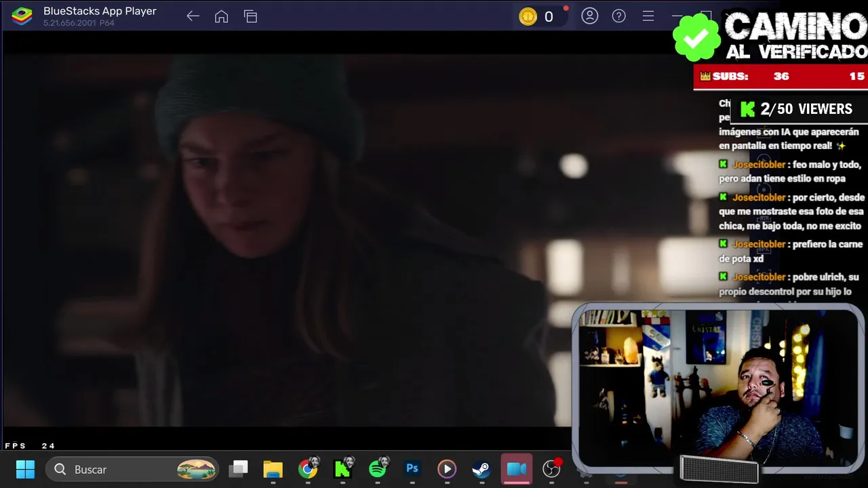This screenshot has width=868, height=488.
Task: Open File Explorer from the taskbar
Action: coord(273,469)
